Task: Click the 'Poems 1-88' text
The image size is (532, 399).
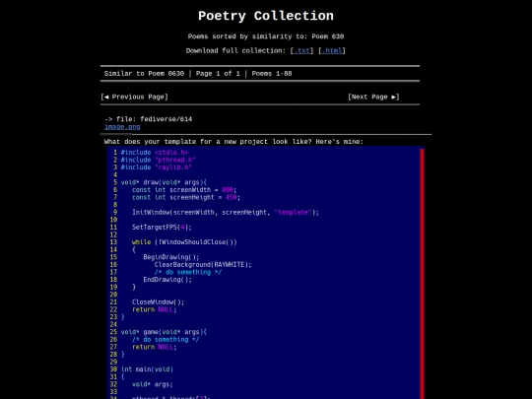Action: click(x=272, y=73)
